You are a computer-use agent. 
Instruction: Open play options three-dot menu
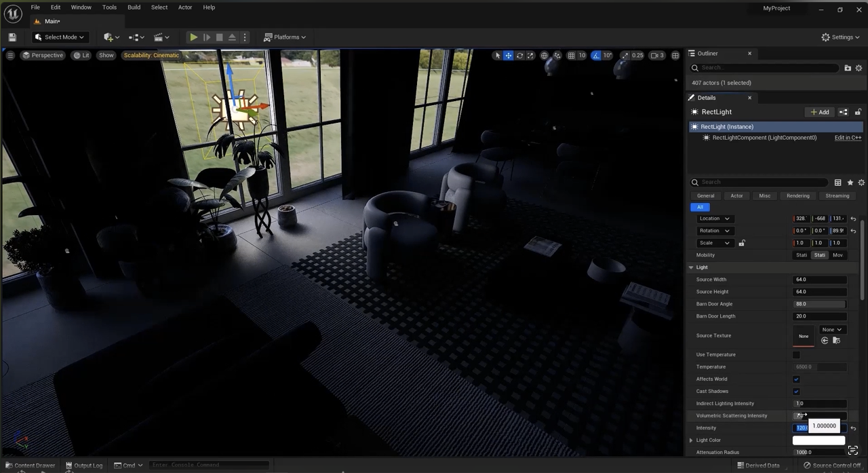245,37
